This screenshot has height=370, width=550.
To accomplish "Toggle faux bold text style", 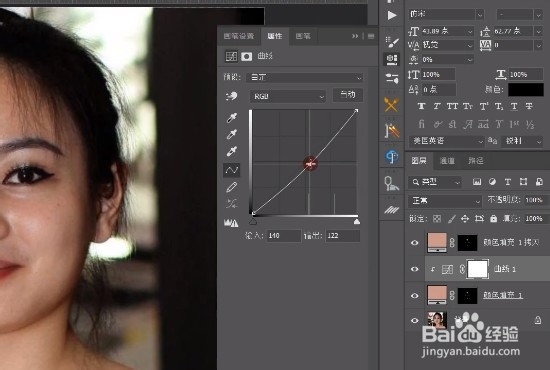I will (422, 106).
